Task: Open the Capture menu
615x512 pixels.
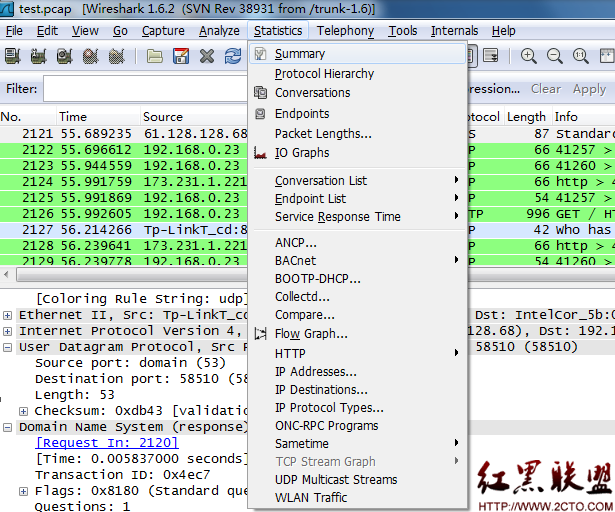Action: (163, 31)
